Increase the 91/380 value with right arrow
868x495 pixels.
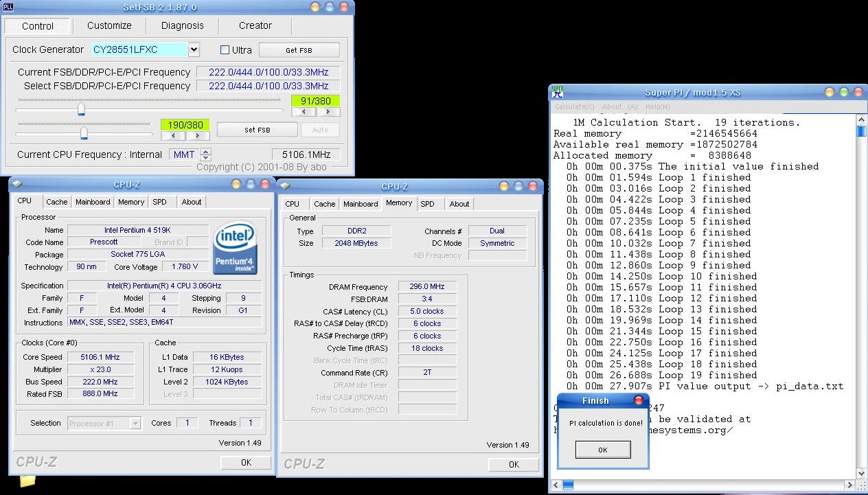pos(328,111)
